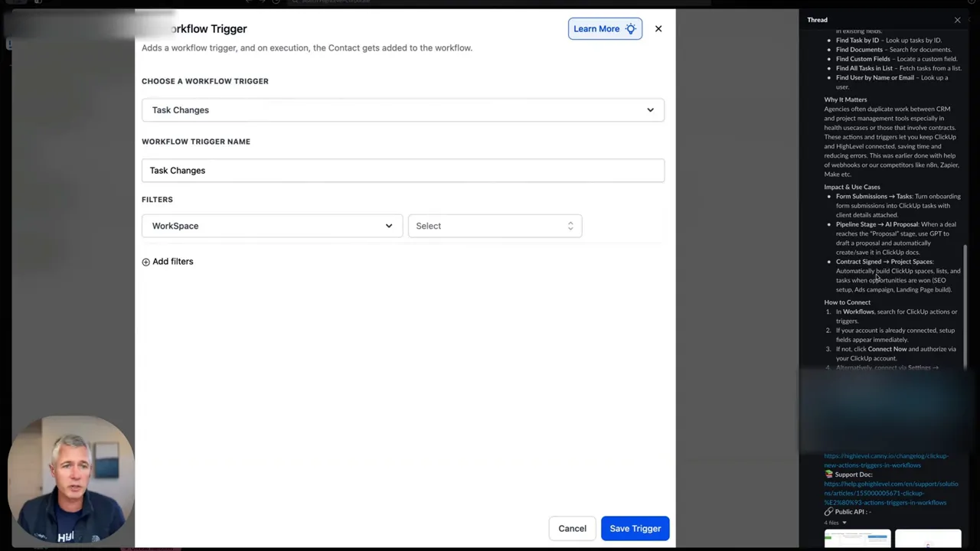Open the WorkSpace filter dropdown
The height and width of the screenshot is (551, 980).
(x=272, y=226)
